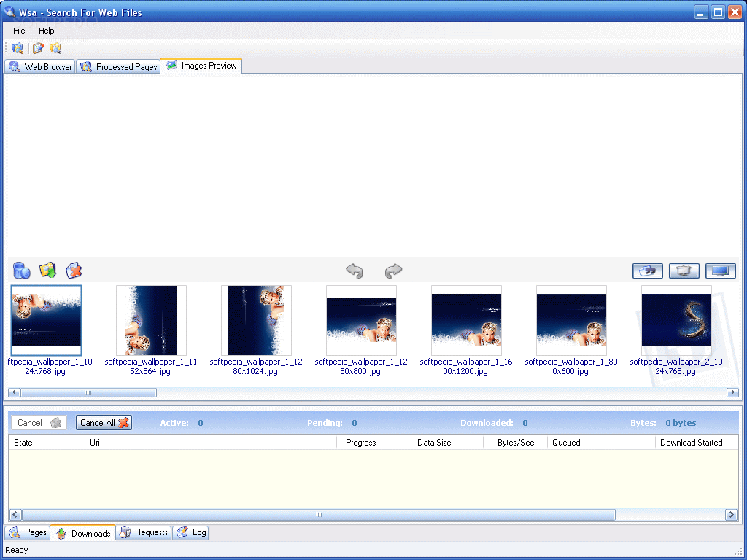Rotate image left with the undo arrow
Image resolution: width=747 pixels, height=560 pixels.
[x=355, y=271]
